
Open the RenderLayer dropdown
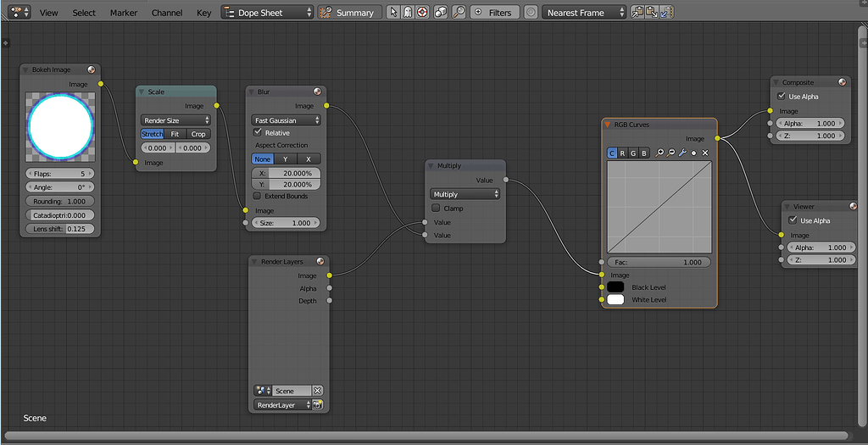283,404
